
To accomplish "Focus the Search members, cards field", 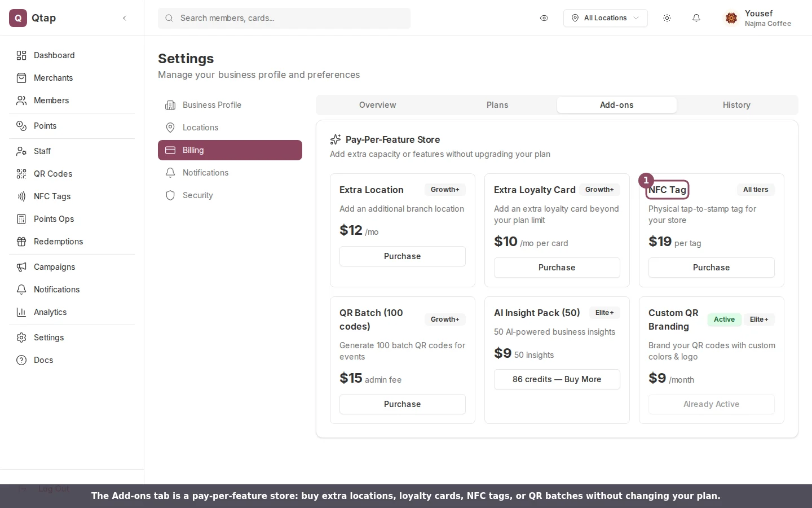I will 284,18.
